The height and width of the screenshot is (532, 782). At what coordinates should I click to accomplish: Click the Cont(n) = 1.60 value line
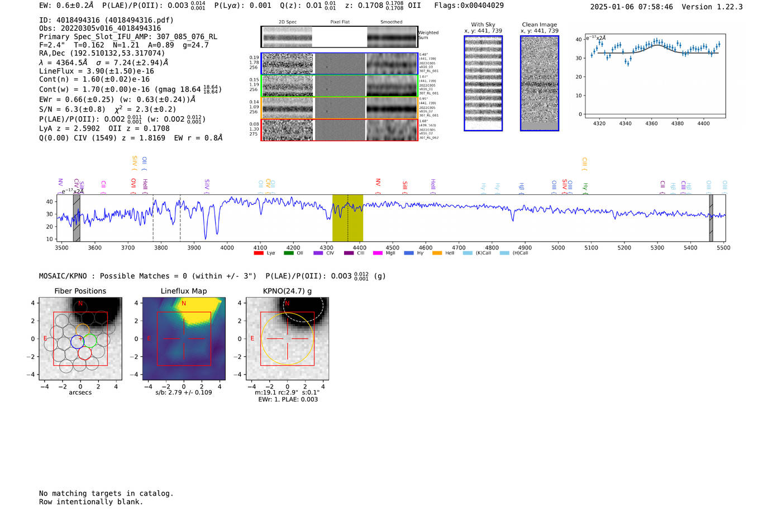click(x=94, y=79)
